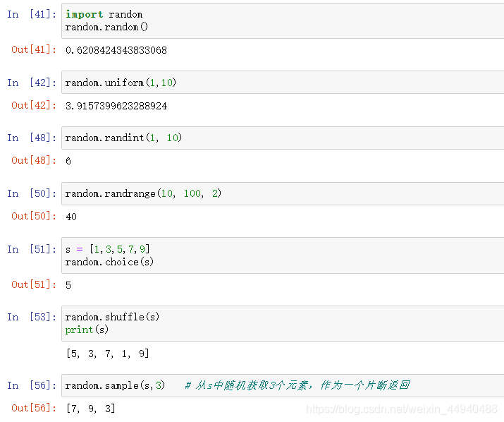Click the random.shuffle(s) code cell
The image size is (504, 422).
coord(283,323)
